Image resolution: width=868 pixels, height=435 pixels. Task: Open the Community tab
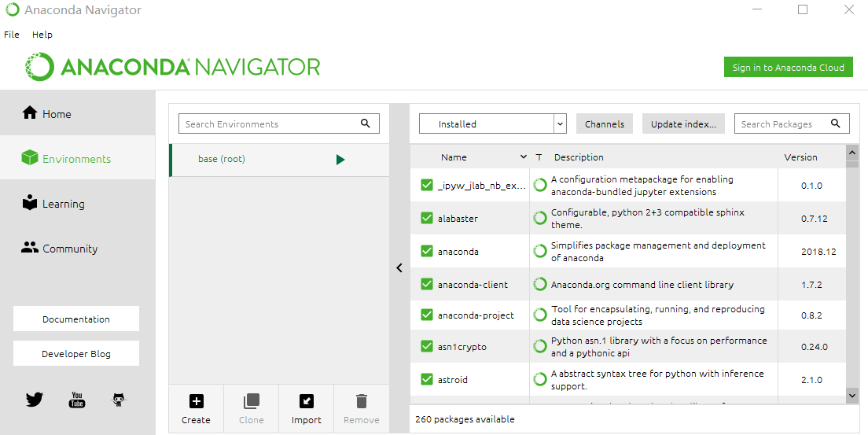[78, 249]
